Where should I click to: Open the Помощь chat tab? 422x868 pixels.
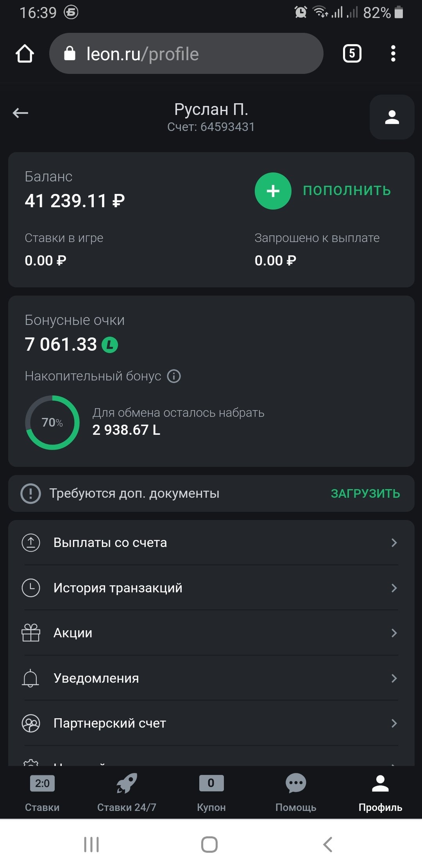coord(296,791)
